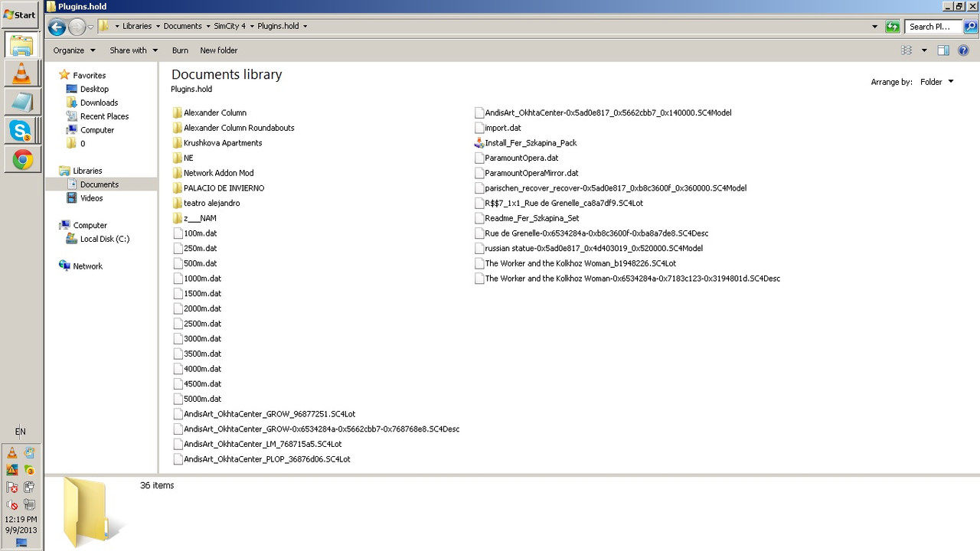Open the Organize dropdown menu

tap(74, 51)
